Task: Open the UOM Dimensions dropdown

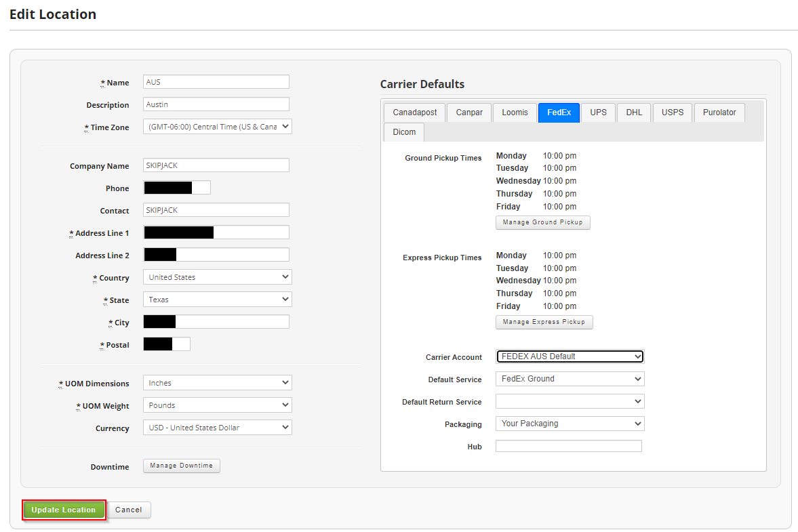Action: pyautogui.click(x=217, y=382)
